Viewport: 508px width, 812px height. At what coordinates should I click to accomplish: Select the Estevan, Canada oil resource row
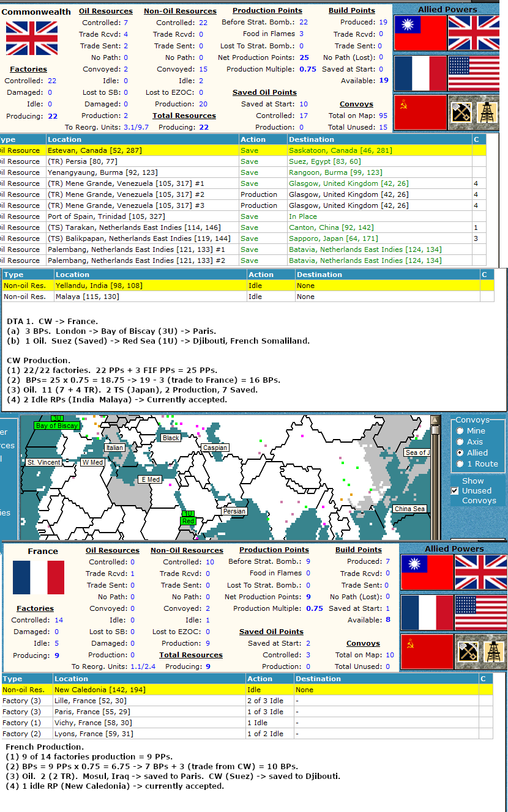point(243,150)
